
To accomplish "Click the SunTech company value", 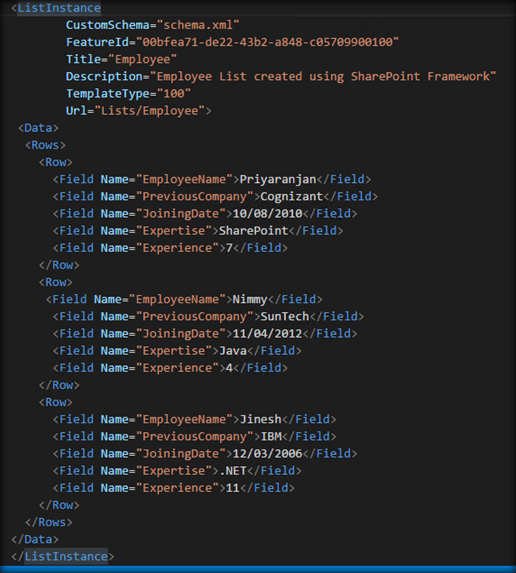I will pos(285,316).
